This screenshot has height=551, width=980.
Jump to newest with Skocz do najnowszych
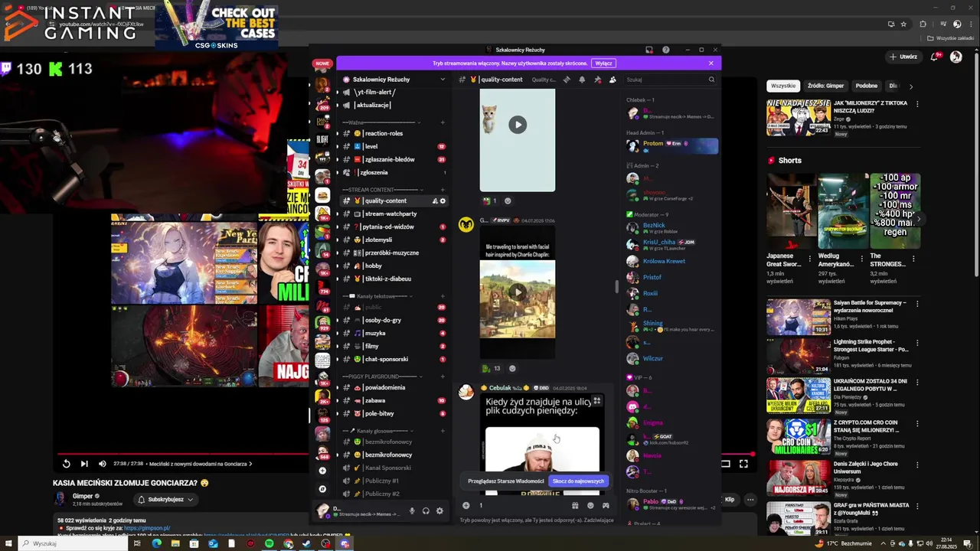point(579,481)
